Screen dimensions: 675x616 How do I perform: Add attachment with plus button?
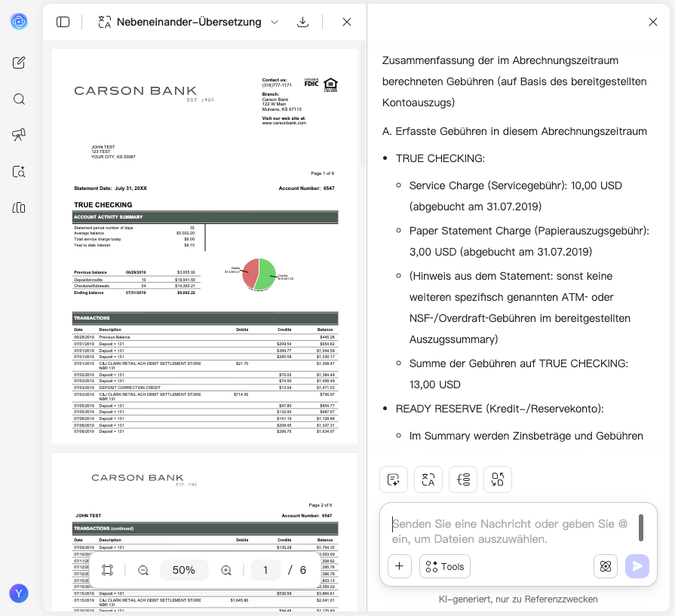(x=400, y=566)
